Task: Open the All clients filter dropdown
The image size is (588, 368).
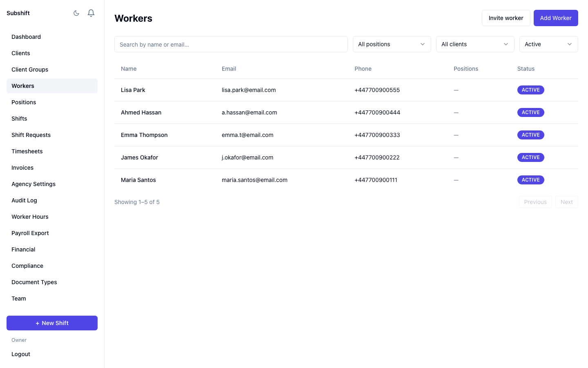Action: click(x=474, y=44)
